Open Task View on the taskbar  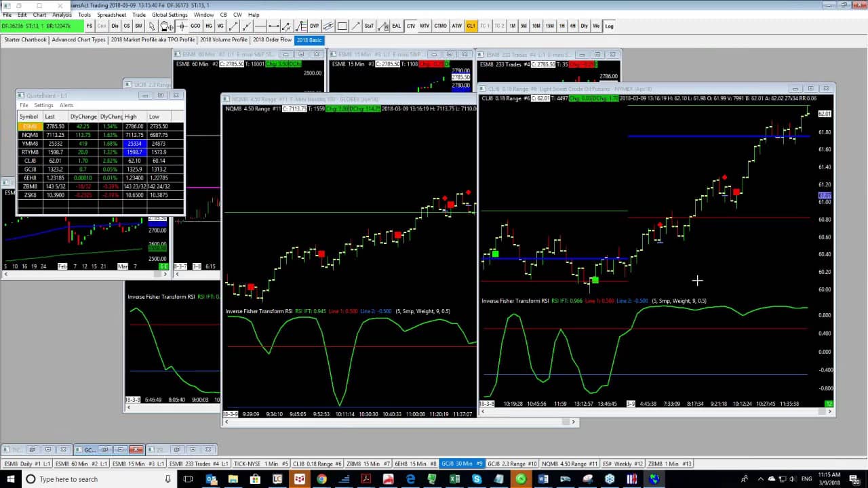(x=188, y=479)
